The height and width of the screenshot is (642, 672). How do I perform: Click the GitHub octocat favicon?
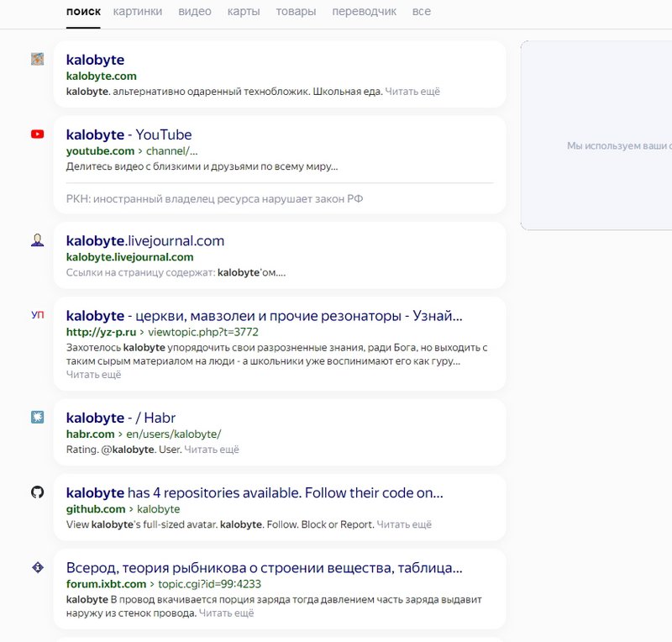[x=37, y=492]
